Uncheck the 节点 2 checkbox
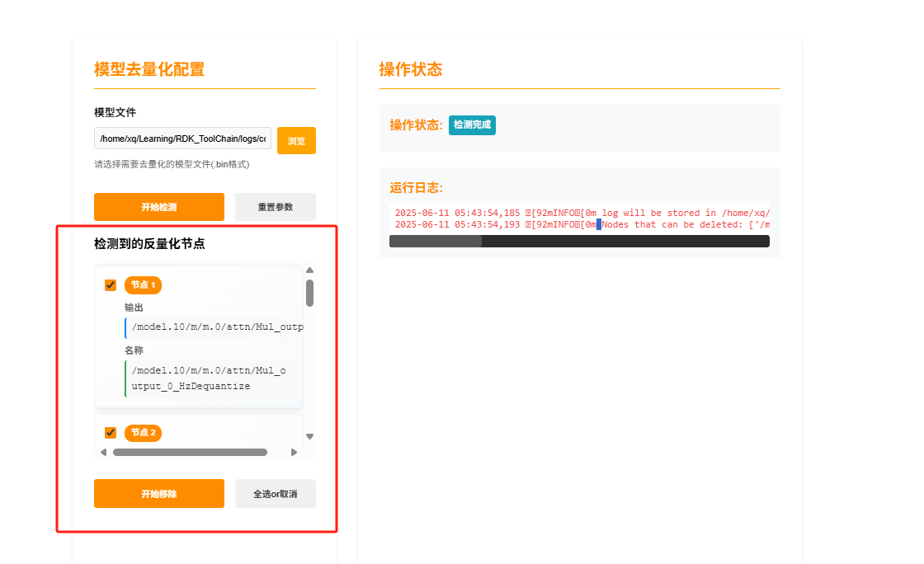Screen dimensions: 924x564 click(111, 433)
